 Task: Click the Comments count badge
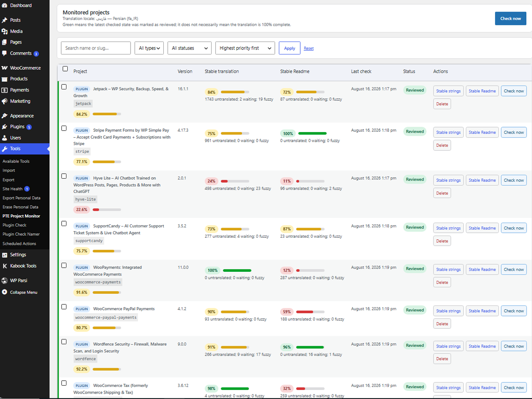pyautogui.click(x=36, y=54)
